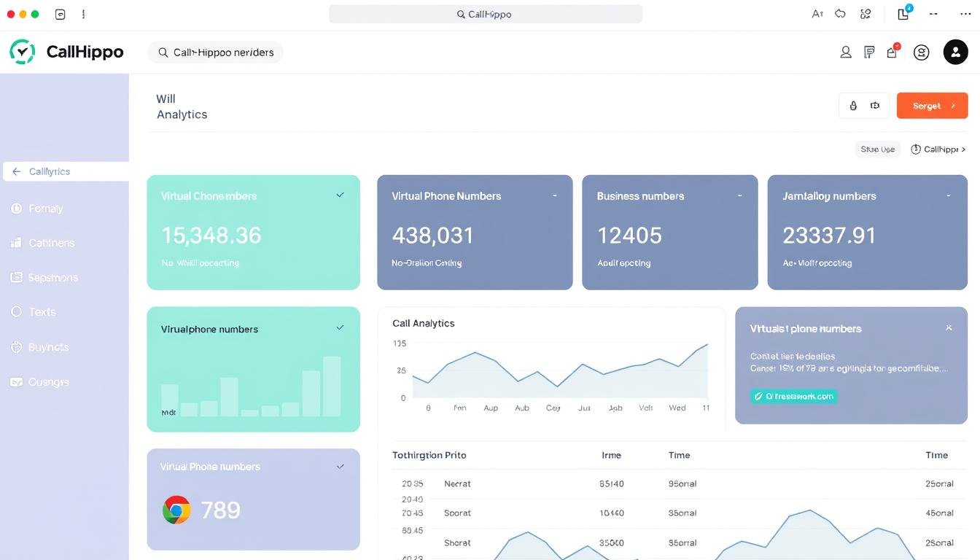980x560 pixels.
Task: Expand the Virtual Phone Numbers card options
Action: pyautogui.click(x=554, y=195)
